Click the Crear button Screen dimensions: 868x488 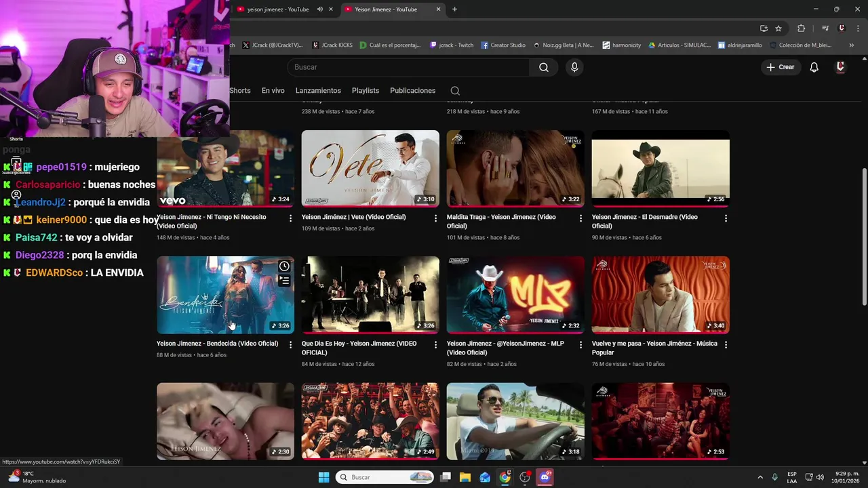(781, 67)
